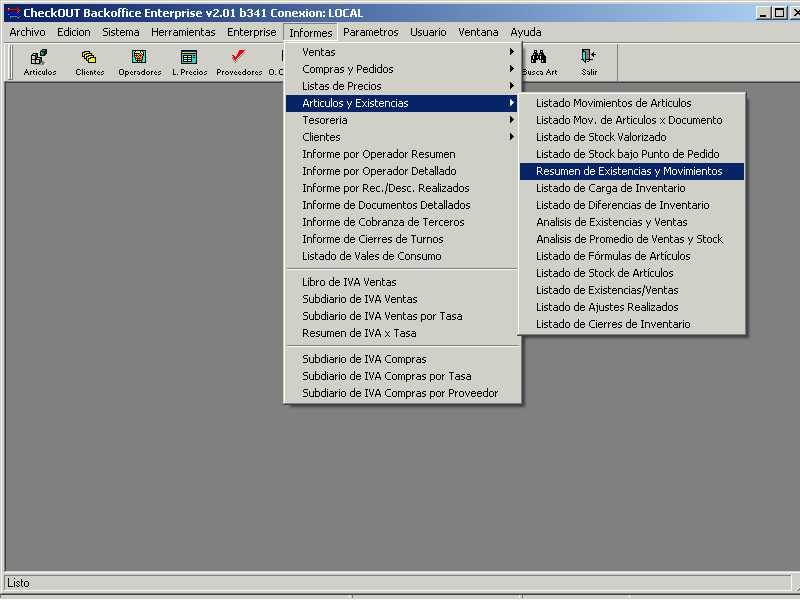Screen dimensions: 800x600
Task: Open the Clientes toolbar icon
Action: 89,62
